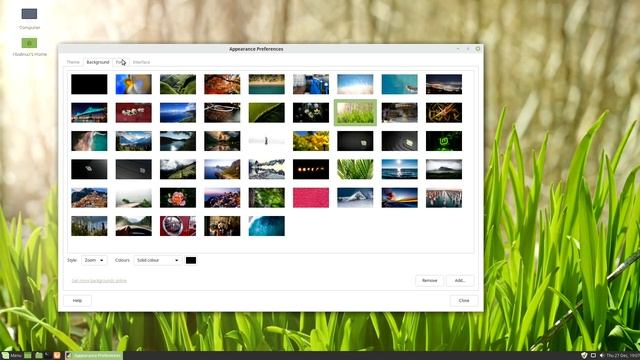Select the solid pink textured wallpaper thumbnail
Viewport: 640px width, 360px height.
click(x=311, y=198)
